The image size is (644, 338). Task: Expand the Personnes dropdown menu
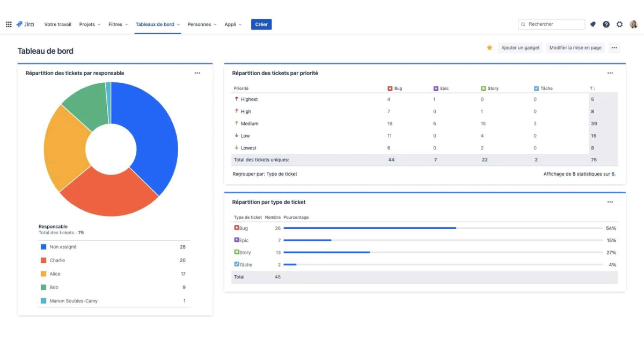[x=202, y=24]
